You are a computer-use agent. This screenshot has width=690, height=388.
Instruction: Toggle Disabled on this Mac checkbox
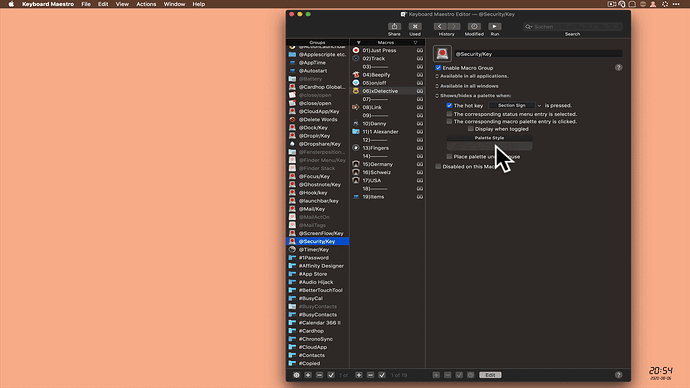438,167
